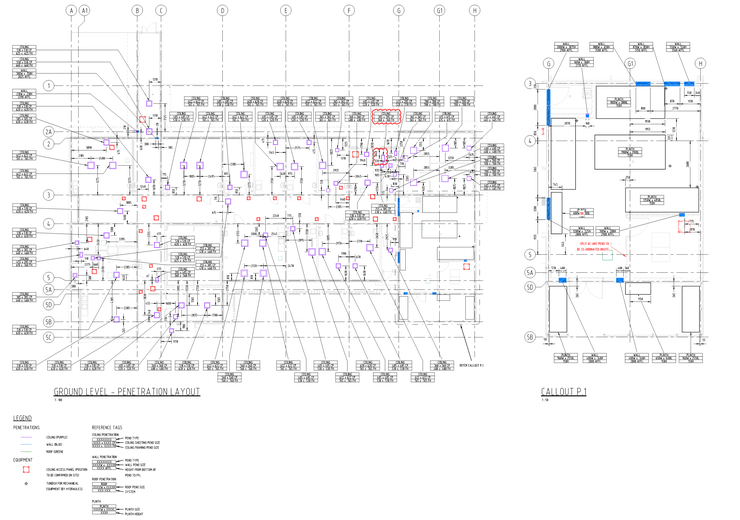
Task: Select the LEGEND heading text
Action: click(22, 417)
